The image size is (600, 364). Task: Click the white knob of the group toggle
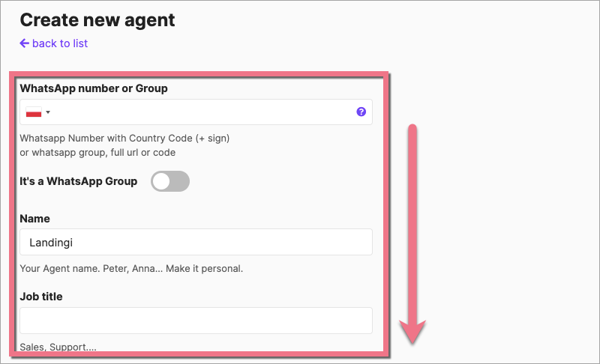coord(161,181)
